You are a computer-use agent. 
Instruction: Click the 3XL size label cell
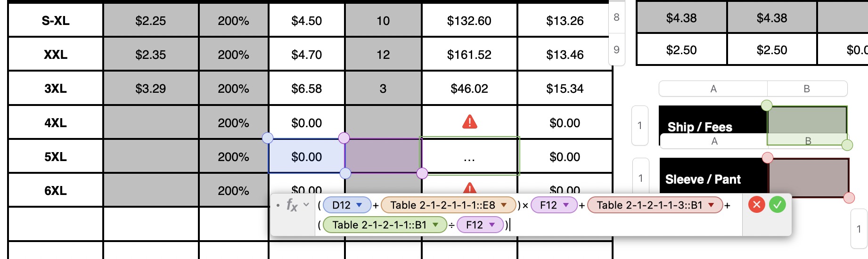56,89
